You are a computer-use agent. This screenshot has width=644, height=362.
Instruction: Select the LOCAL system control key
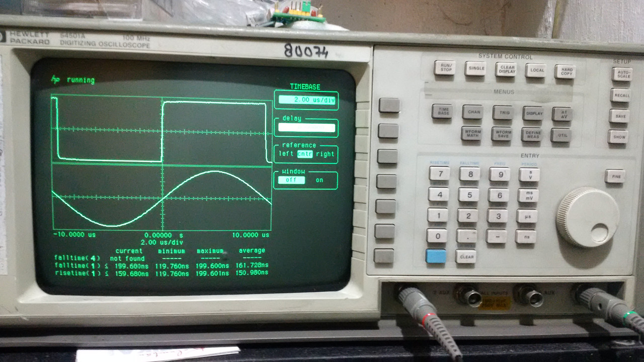click(536, 70)
